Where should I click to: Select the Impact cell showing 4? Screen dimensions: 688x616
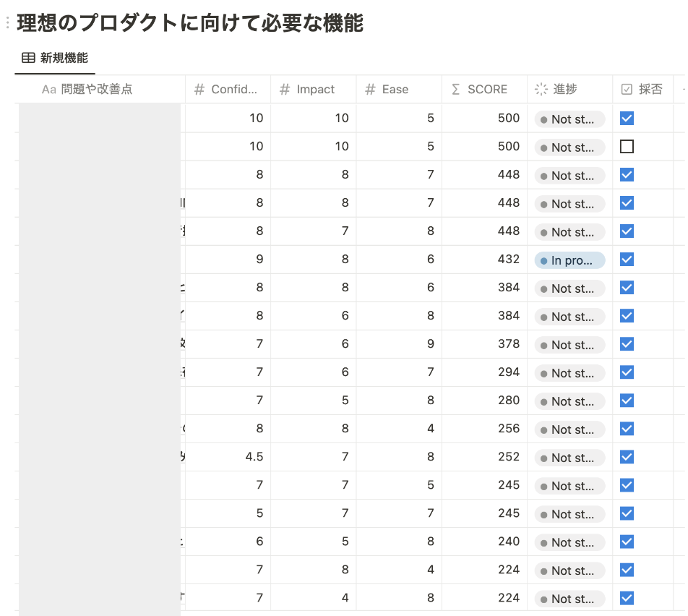pos(314,597)
